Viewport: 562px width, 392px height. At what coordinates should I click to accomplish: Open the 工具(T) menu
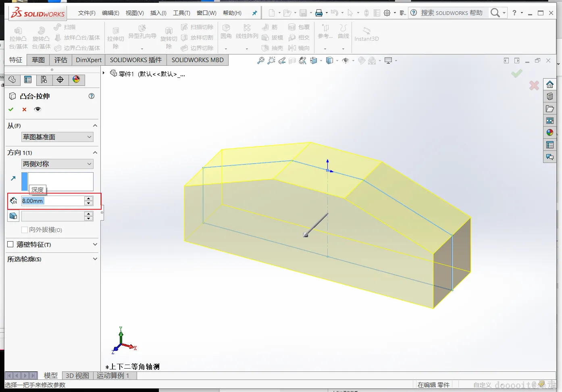pos(181,13)
